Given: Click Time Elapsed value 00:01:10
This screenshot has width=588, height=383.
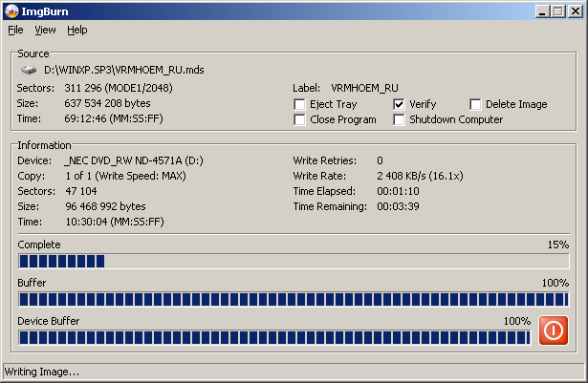Looking at the screenshot, I should coord(398,191).
